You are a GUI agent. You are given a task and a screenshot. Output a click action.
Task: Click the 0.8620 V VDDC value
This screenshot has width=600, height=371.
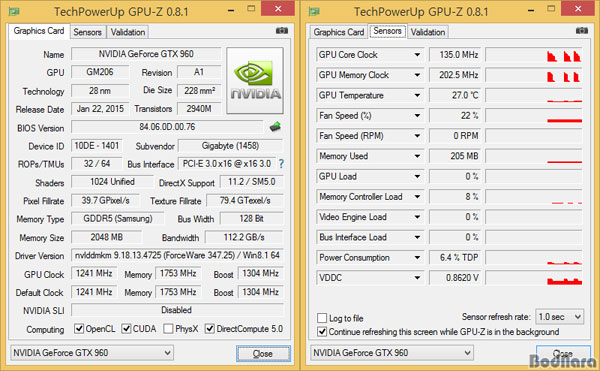click(455, 278)
